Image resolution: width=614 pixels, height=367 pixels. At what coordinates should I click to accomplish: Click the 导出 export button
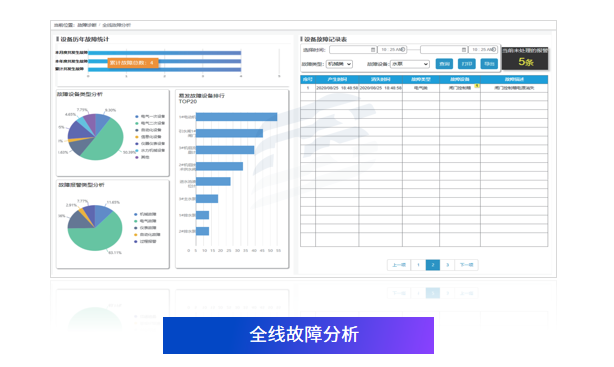click(489, 64)
